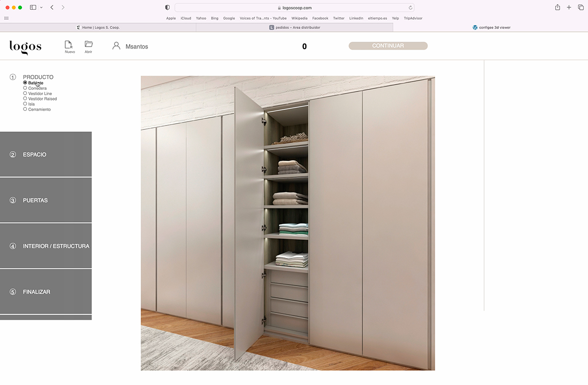Image resolution: width=588 pixels, height=385 pixels.
Task: Switch to the Home | Logos S. Coop. tab
Action: point(98,27)
